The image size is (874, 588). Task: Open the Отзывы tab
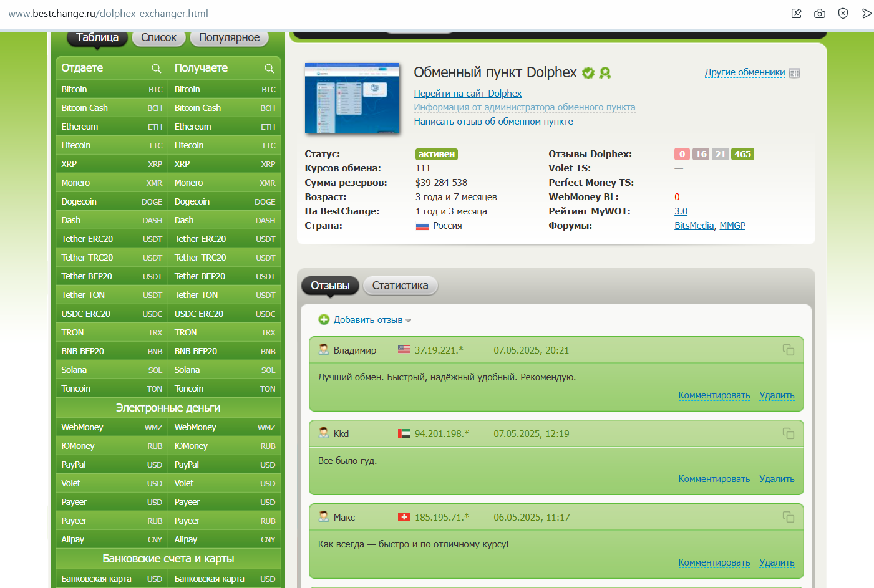(x=330, y=286)
